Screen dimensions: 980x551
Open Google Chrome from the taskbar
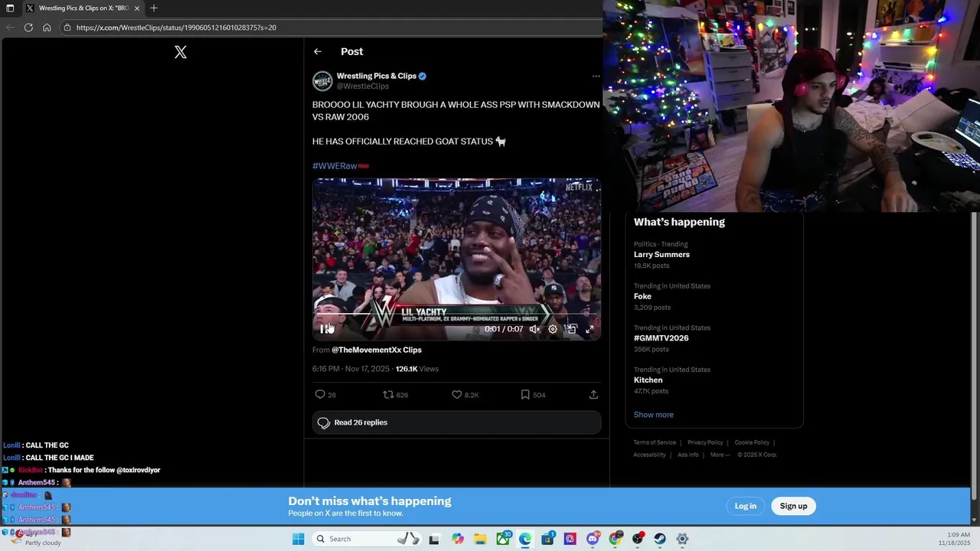615,539
